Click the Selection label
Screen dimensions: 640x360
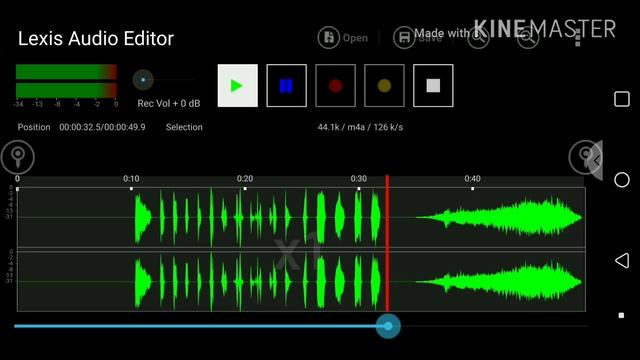184,127
